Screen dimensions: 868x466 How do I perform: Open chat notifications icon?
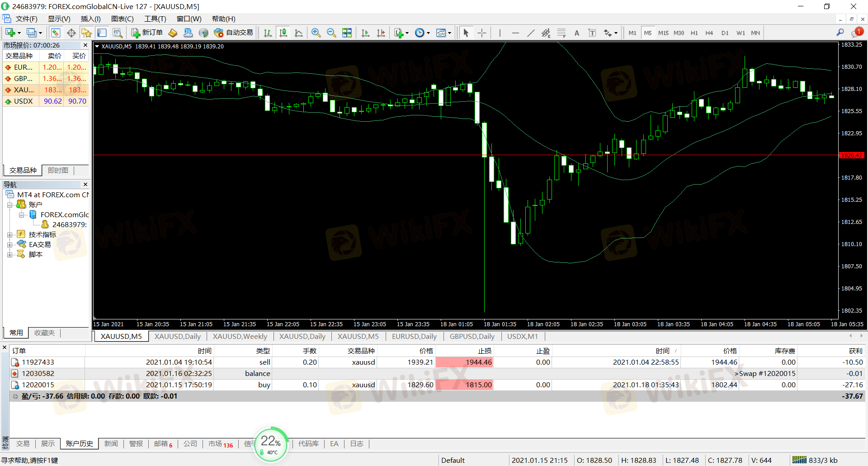tap(857, 32)
